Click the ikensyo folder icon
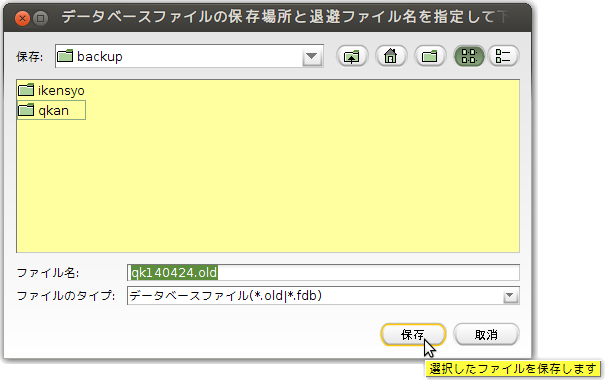This screenshot has width=605, height=380. click(x=26, y=90)
